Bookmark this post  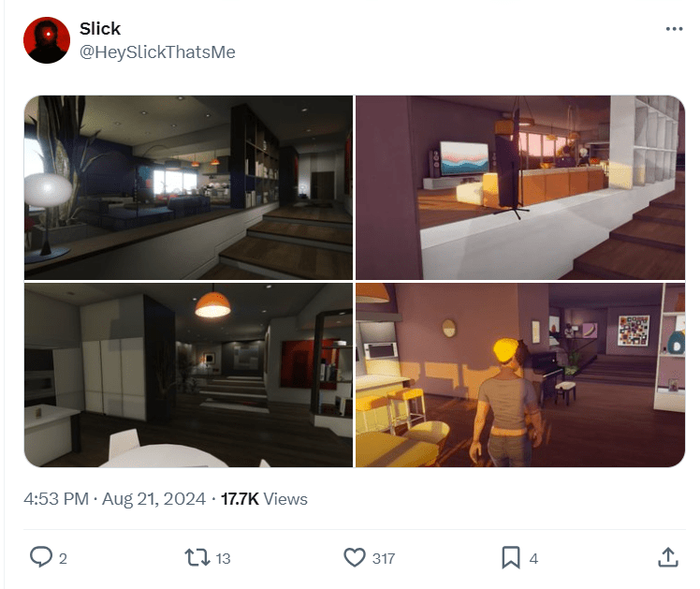click(x=511, y=558)
